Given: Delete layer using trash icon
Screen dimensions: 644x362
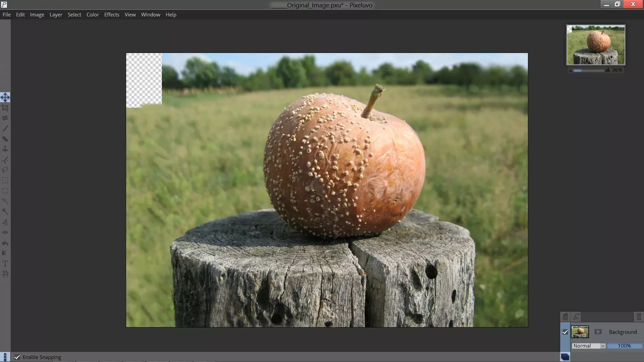Looking at the screenshot, I should click(x=638, y=317).
